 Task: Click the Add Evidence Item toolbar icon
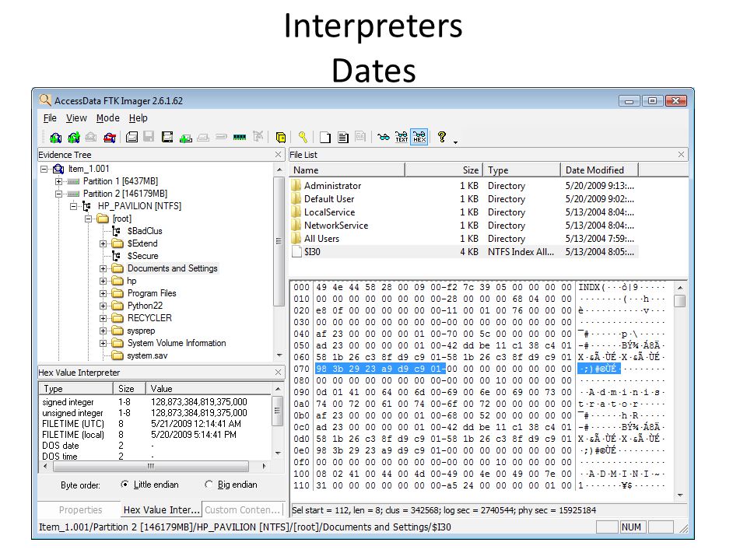point(55,138)
